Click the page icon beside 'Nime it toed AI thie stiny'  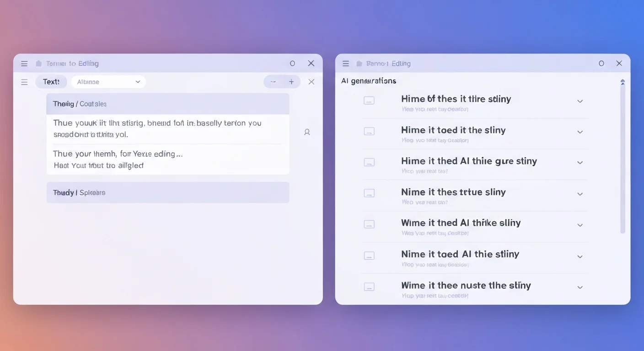point(369,255)
